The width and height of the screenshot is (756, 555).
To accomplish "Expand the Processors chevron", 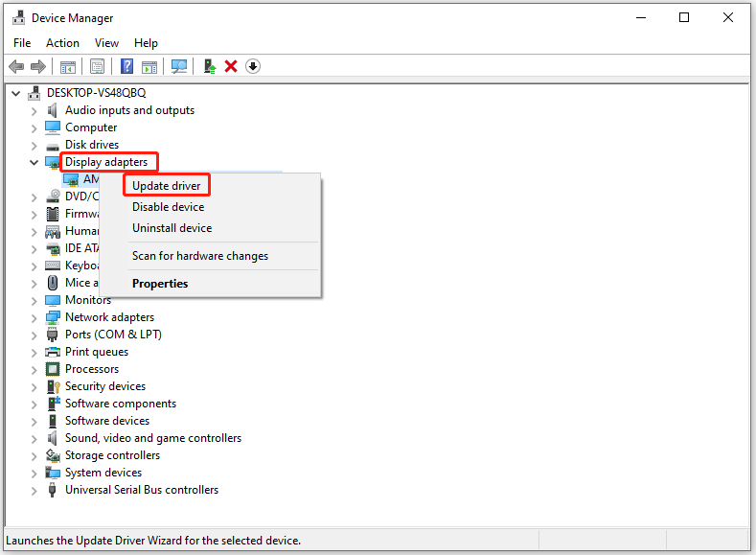I will pyautogui.click(x=34, y=370).
